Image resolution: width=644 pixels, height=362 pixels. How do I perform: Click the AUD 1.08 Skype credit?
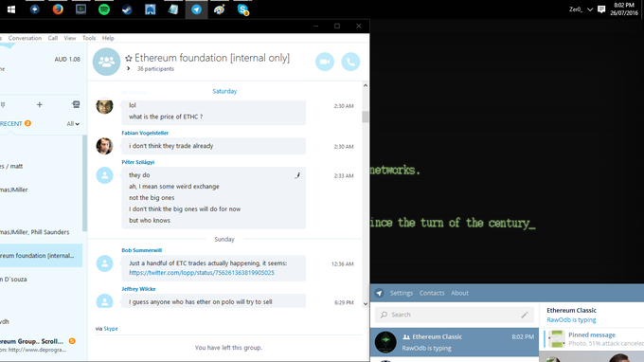[67, 59]
